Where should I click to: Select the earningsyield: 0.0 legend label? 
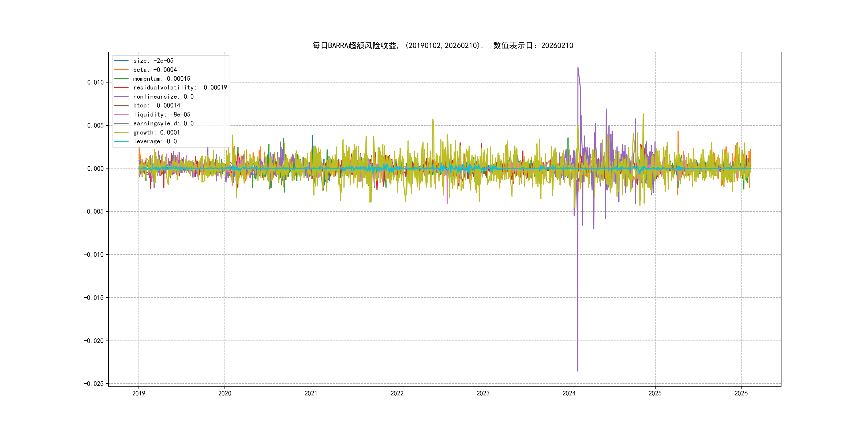(163, 123)
